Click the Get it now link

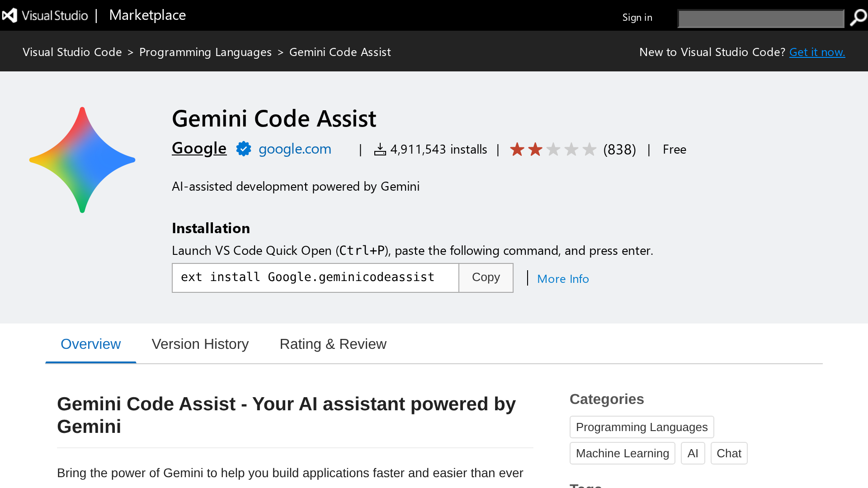click(x=817, y=52)
